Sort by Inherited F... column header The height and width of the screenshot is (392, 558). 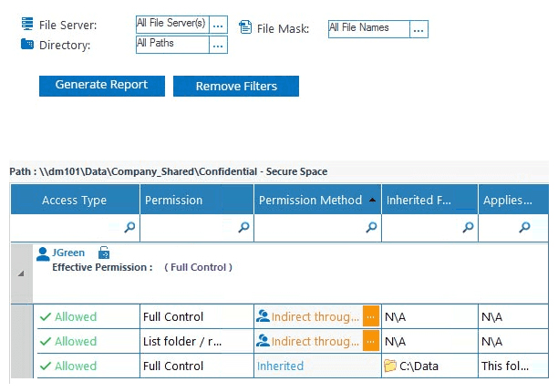[429, 200]
